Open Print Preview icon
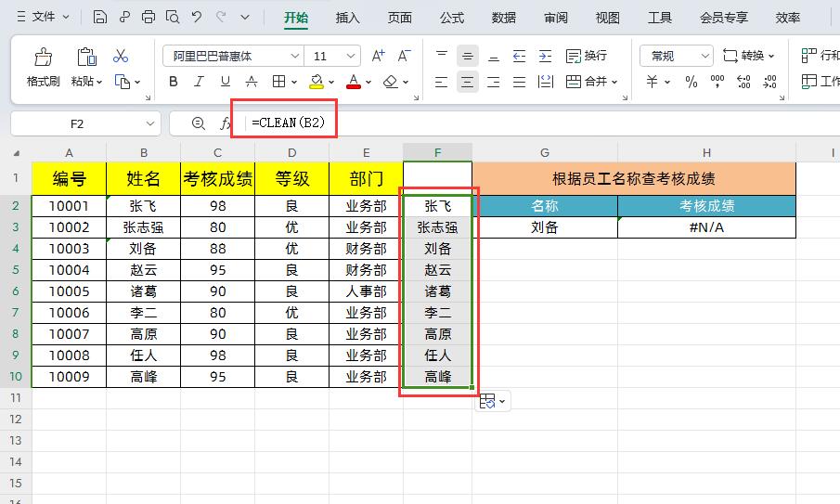Image resolution: width=840 pixels, height=504 pixels. (x=173, y=17)
